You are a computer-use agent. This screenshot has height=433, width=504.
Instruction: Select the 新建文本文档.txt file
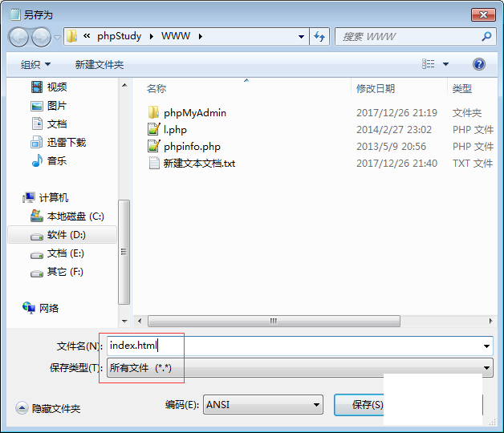pyautogui.click(x=199, y=164)
